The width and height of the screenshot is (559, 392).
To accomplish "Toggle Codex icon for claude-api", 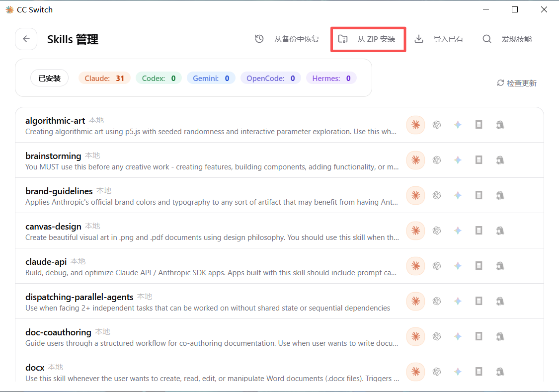I will [x=437, y=266].
